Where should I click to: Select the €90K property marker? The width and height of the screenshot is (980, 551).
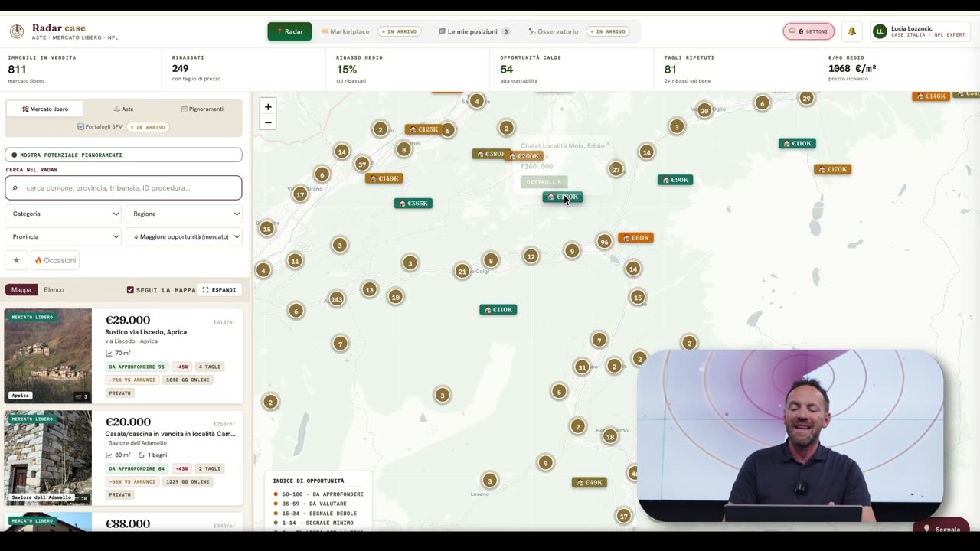(675, 180)
